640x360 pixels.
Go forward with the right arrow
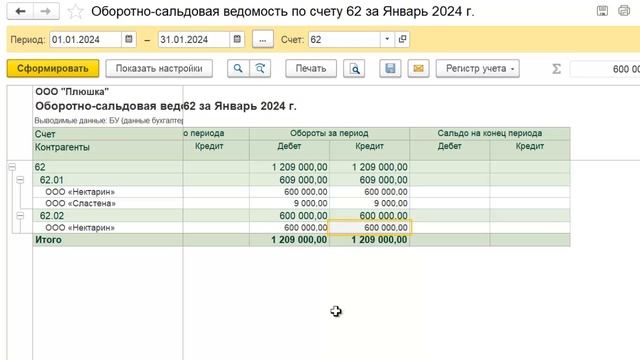[x=46, y=11]
